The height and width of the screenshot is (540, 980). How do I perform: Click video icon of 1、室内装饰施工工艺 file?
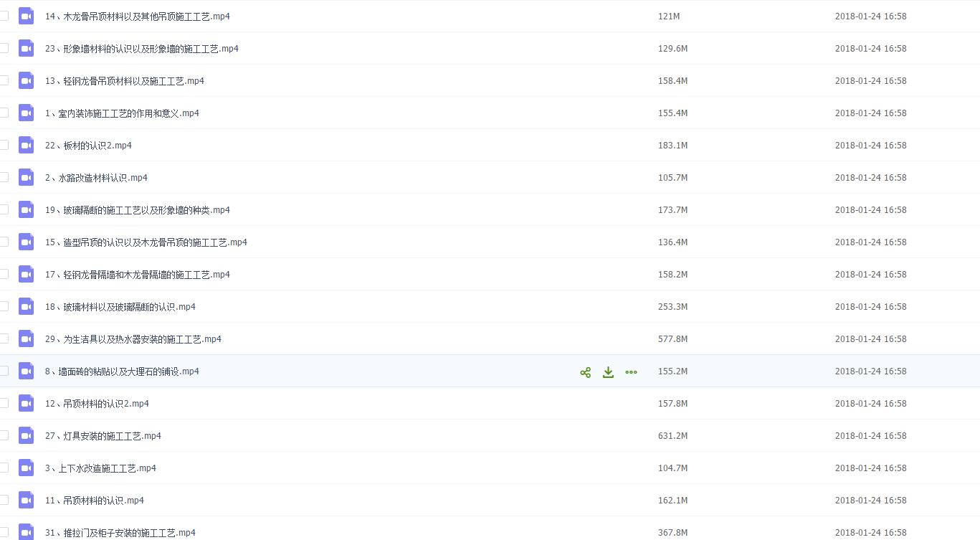click(27, 113)
